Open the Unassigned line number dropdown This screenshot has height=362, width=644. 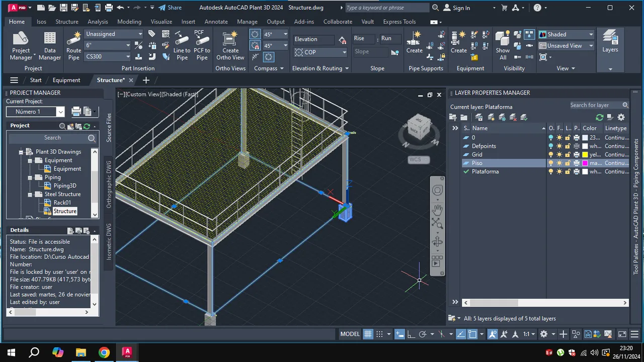[114, 34]
